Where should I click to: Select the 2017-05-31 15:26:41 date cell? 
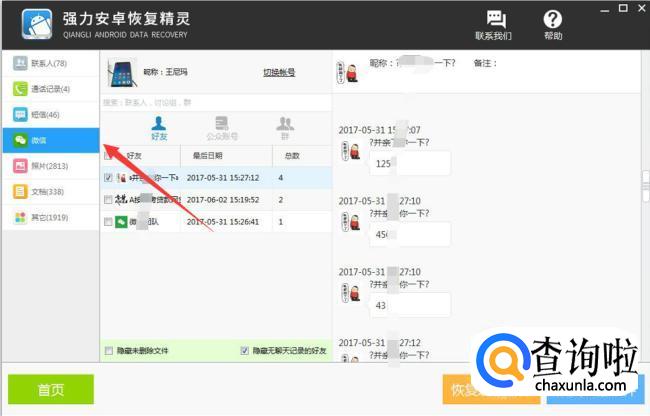pyautogui.click(x=223, y=222)
